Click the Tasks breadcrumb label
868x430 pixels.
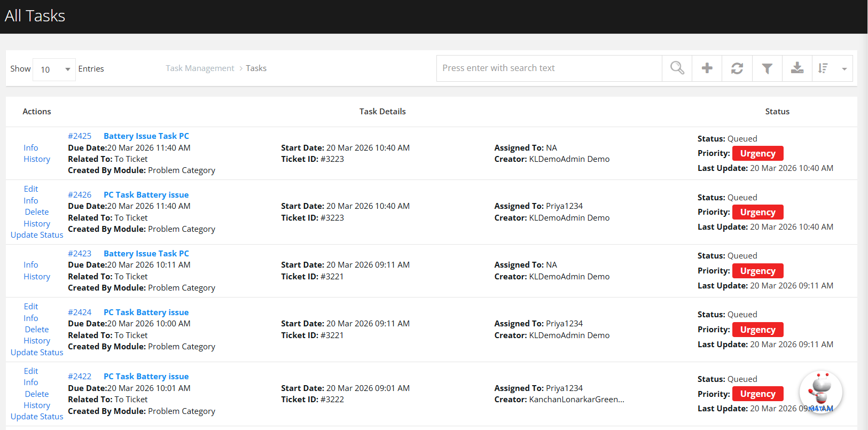[x=256, y=68]
